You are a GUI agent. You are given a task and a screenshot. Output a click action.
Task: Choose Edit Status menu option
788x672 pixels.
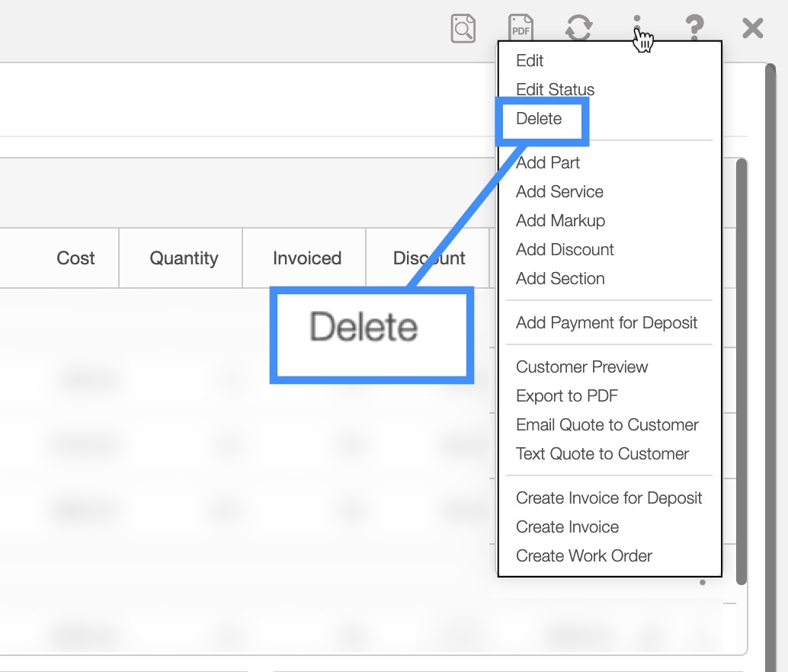click(x=555, y=90)
